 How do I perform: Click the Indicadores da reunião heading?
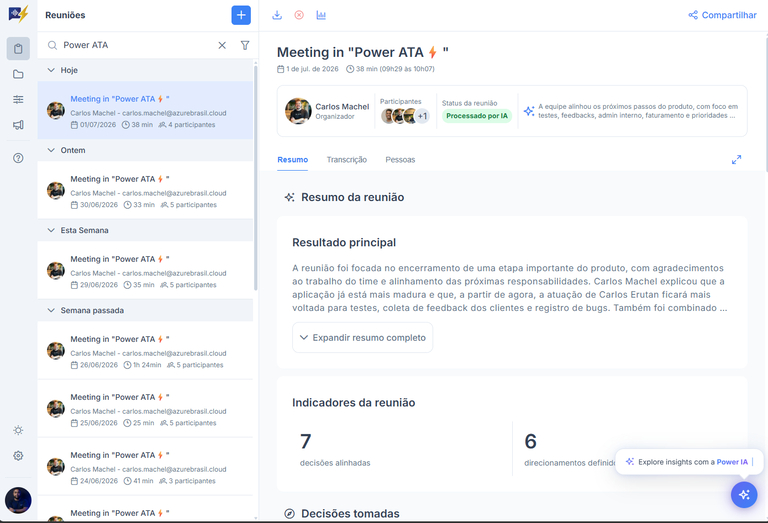pyautogui.click(x=354, y=403)
